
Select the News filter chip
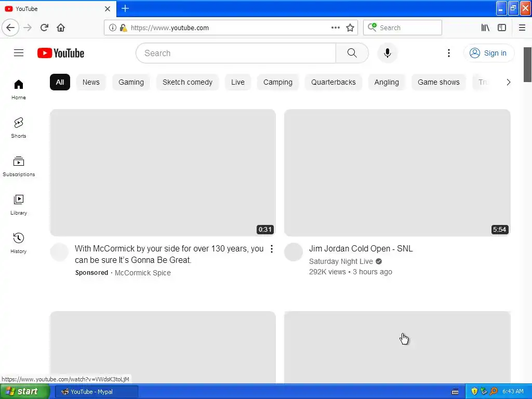[91, 82]
